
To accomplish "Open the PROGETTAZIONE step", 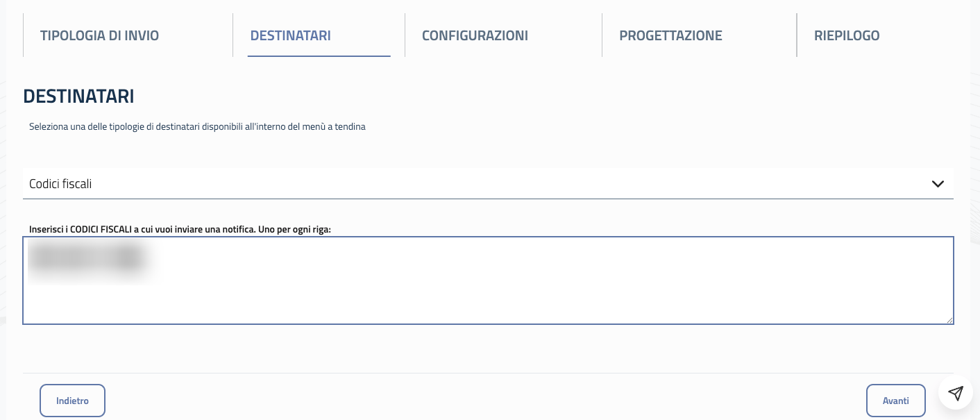I will (x=670, y=35).
